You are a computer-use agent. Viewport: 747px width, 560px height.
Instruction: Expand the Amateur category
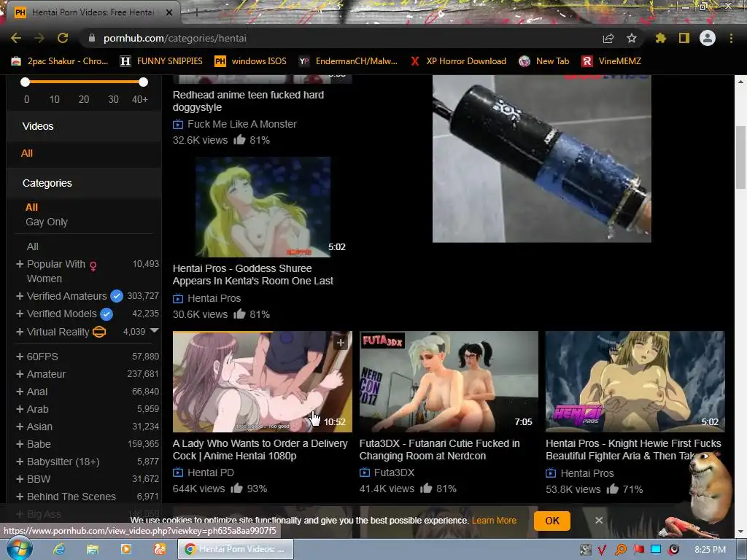[x=20, y=374]
